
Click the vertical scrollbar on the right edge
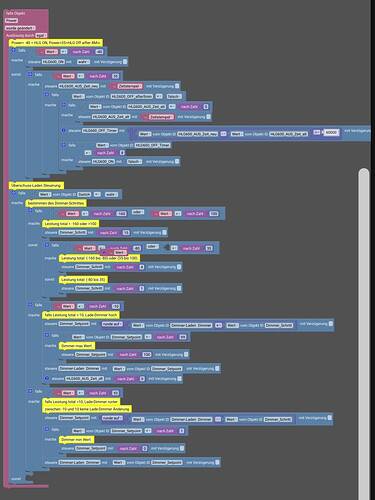[364, 333]
